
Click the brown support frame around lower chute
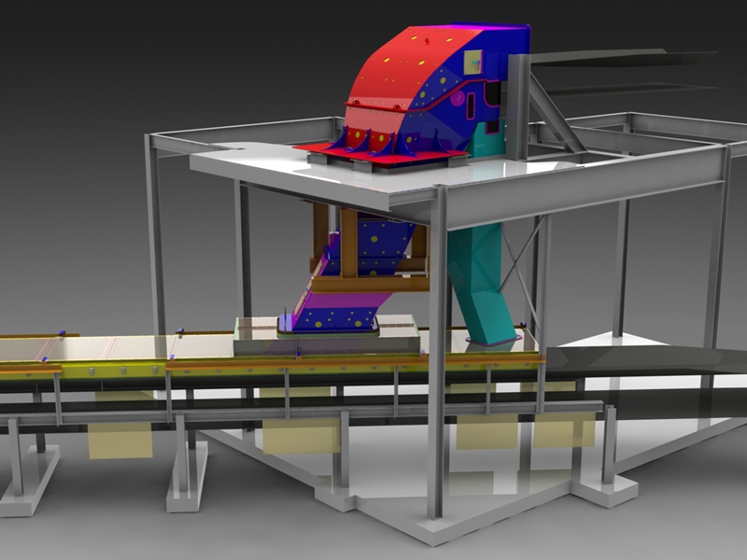coord(369,247)
